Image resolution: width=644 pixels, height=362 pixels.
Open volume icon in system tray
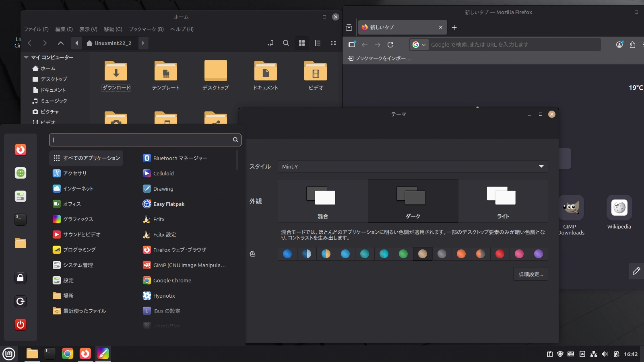click(x=605, y=354)
